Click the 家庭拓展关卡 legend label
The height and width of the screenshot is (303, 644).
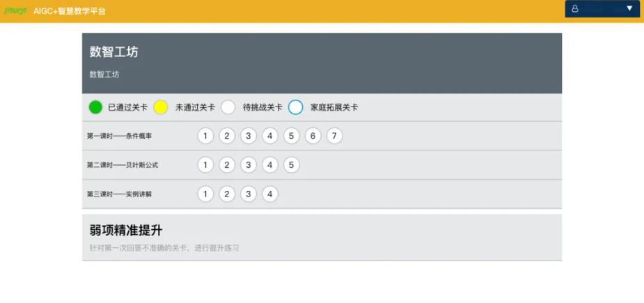point(334,108)
